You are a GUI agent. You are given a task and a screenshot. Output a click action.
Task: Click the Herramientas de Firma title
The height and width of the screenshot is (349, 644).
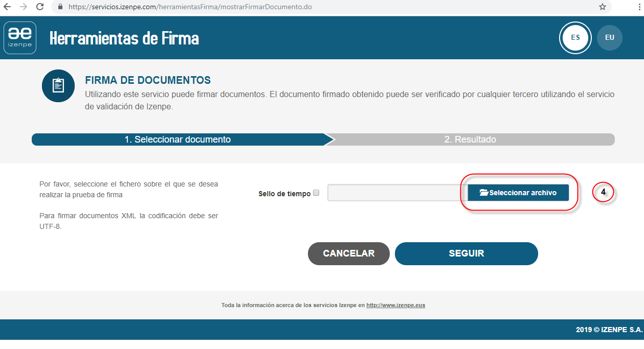pos(124,38)
